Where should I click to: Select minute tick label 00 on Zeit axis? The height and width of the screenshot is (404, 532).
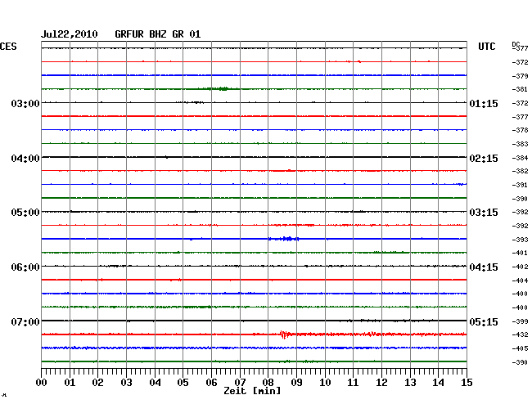tap(42, 383)
